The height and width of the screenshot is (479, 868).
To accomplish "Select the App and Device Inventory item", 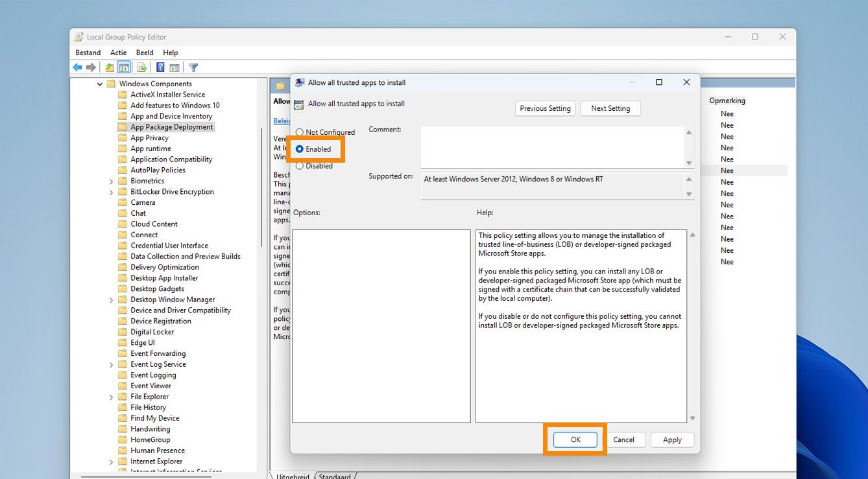I will coord(171,117).
